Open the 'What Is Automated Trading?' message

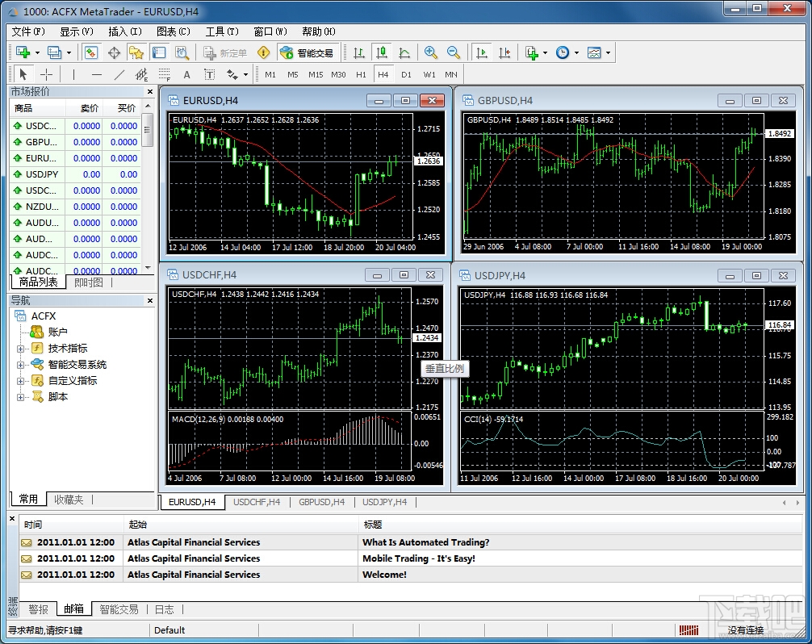tap(425, 542)
